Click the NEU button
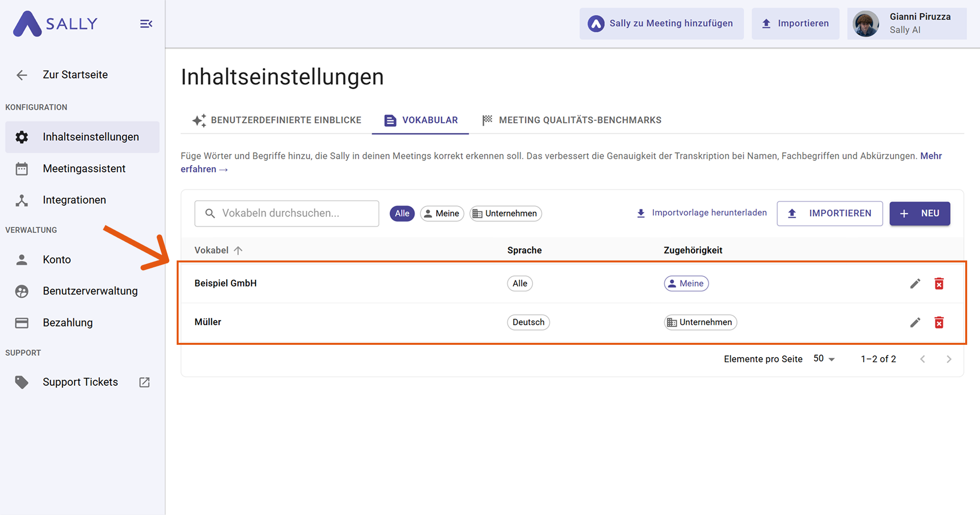Image resolution: width=980 pixels, height=515 pixels. 919,214
